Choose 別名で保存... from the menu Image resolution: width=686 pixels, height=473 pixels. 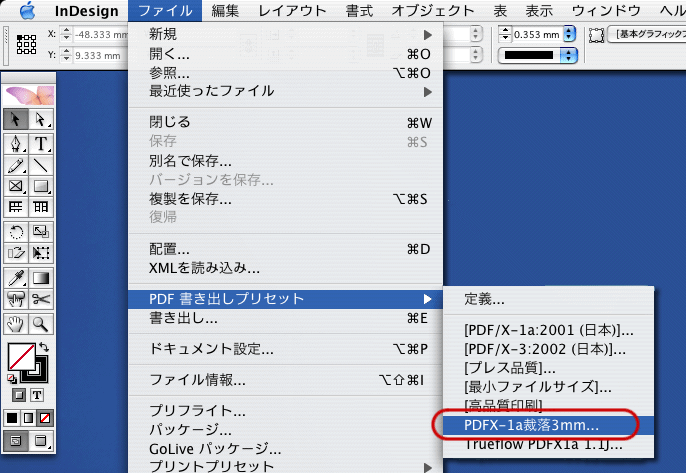(286, 161)
